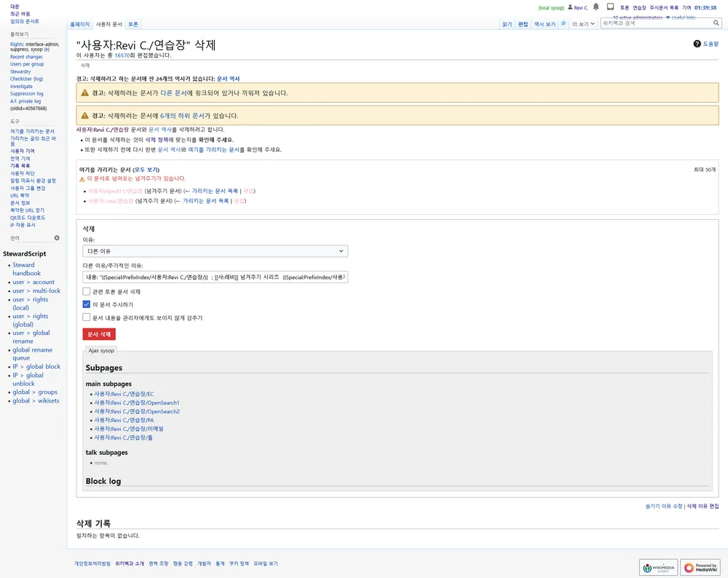
Task: Open '주시문서 목록' in the top bar
Action: pyautogui.click(x=664, y=7)
